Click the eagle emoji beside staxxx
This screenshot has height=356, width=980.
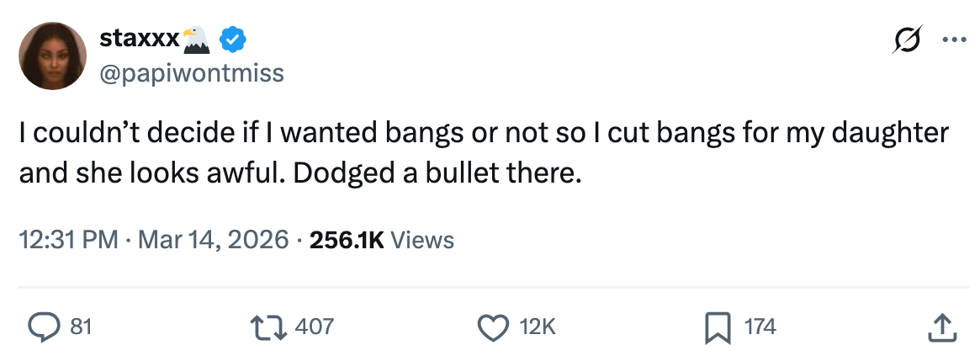[x=196, y=38]
